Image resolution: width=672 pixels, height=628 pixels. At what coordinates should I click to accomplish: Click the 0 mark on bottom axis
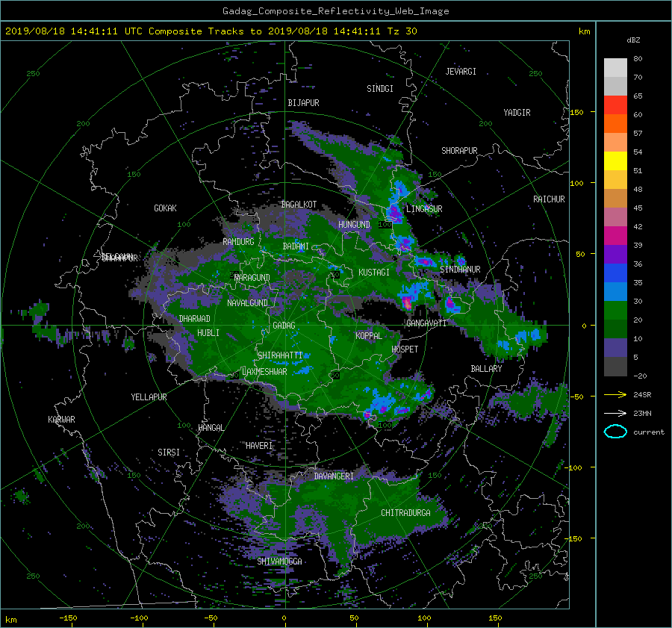(284, 618)
